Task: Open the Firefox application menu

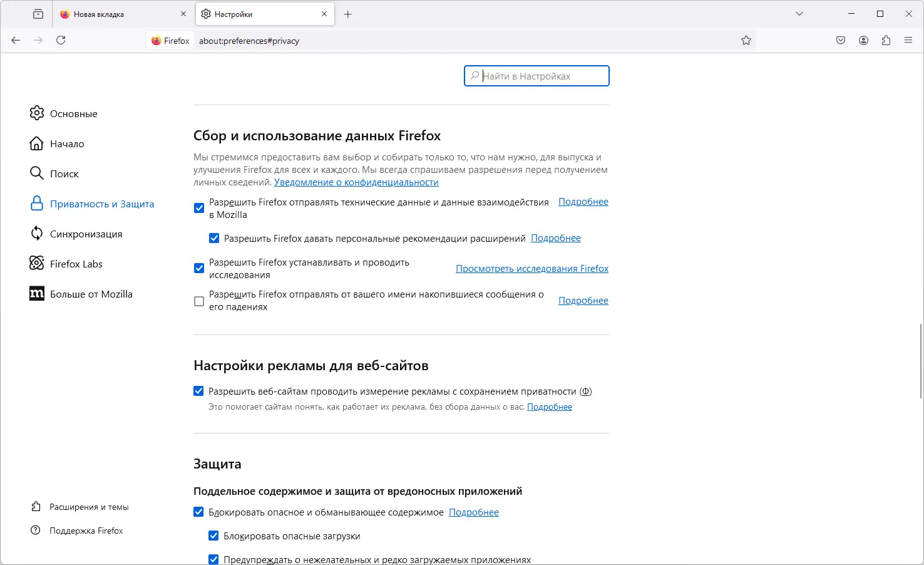Action: tap(908, 40)
